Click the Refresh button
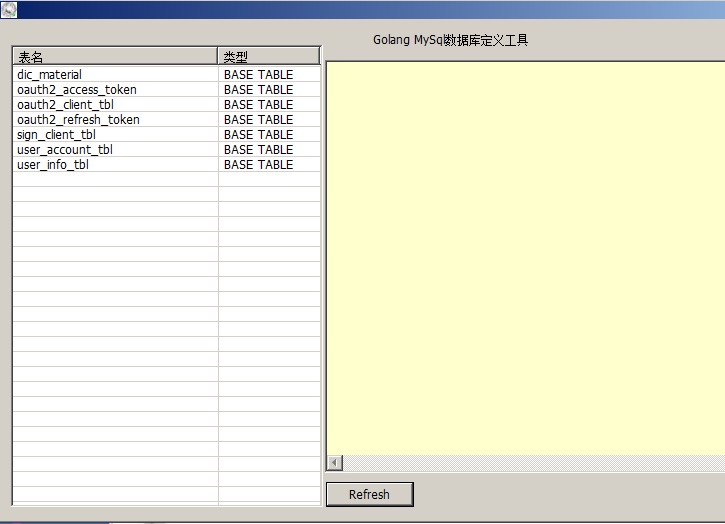Viewport: 725px width, 524px height. pos(369,494)
